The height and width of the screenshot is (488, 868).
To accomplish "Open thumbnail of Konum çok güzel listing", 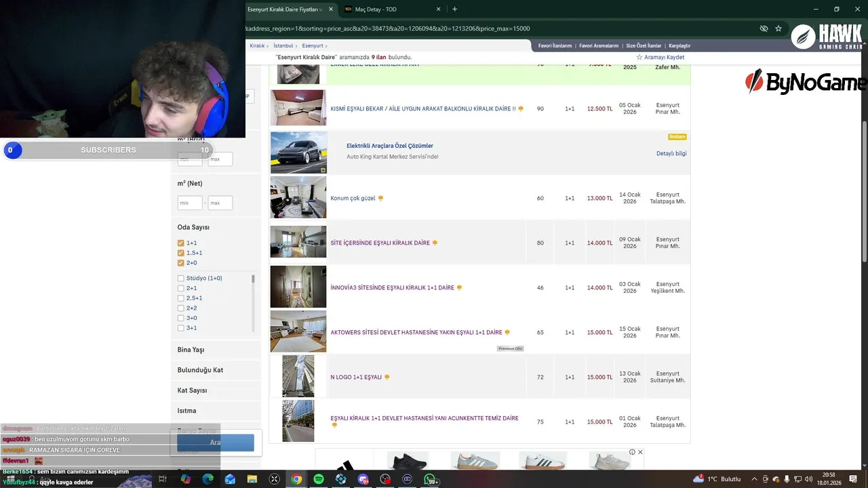I will coord(298,197).
